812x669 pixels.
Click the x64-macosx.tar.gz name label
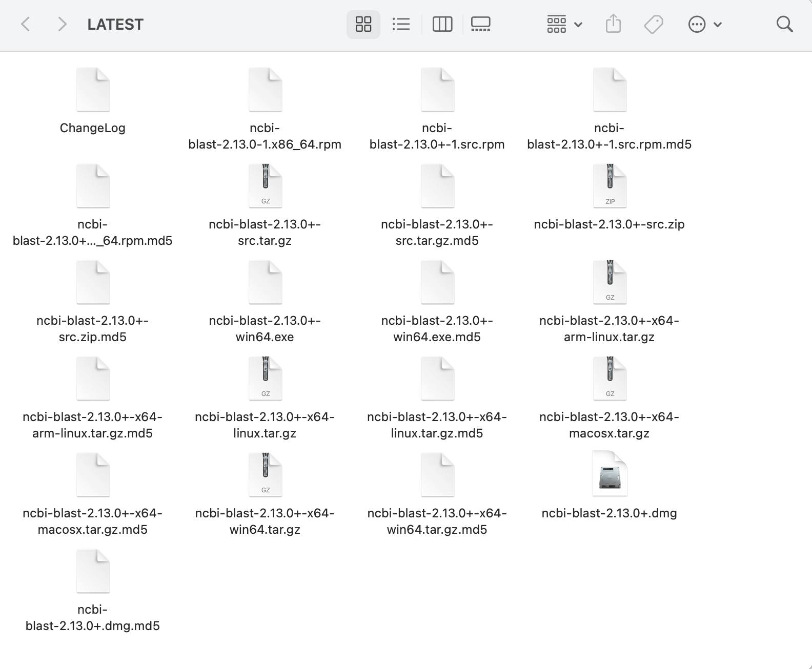click(610, 425)
